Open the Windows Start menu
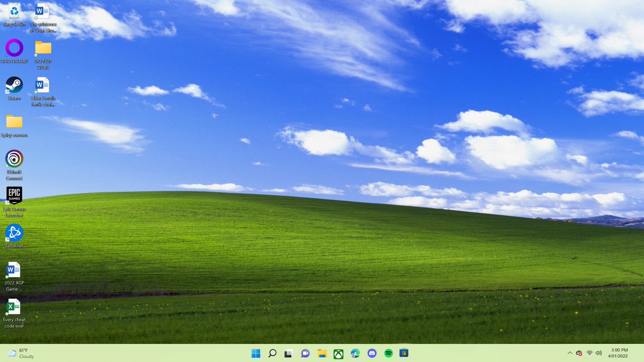The image size is (644, 362). [x=256, y=353]
